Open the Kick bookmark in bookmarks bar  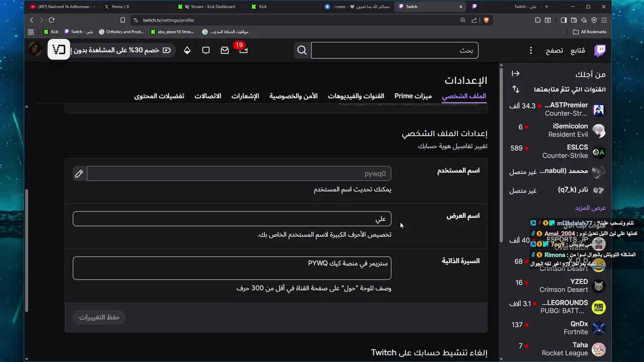(51, 32)
